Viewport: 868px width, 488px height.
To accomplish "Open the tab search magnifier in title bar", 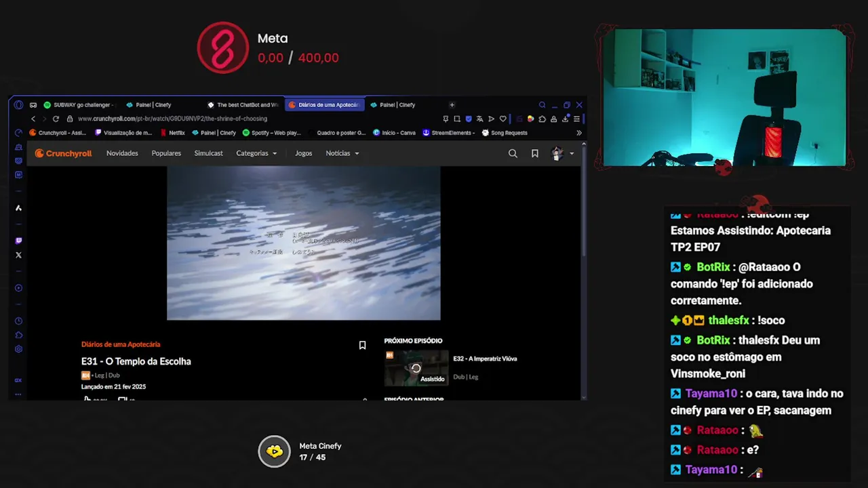I will click(x=542, y=105).
